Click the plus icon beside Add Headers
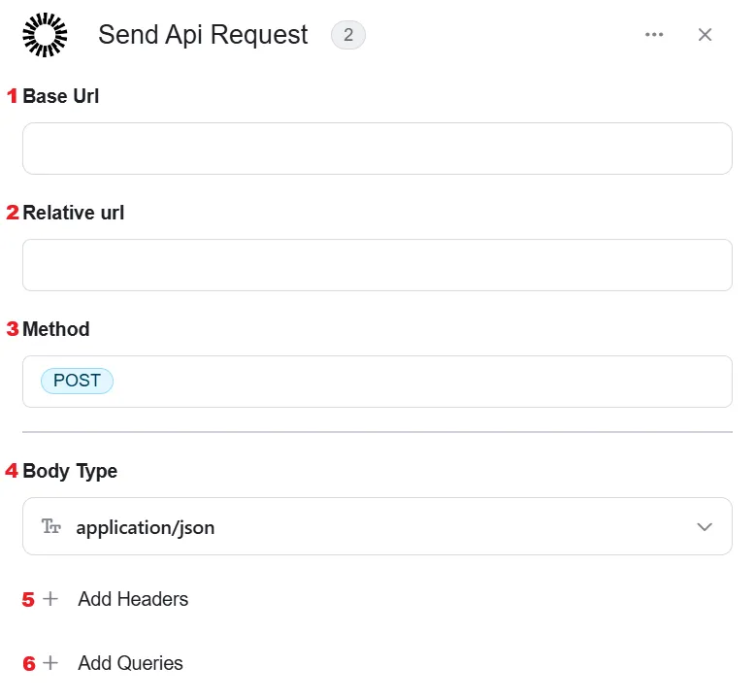755x700 pixels. pyautogui.click(x=50, y=599)
